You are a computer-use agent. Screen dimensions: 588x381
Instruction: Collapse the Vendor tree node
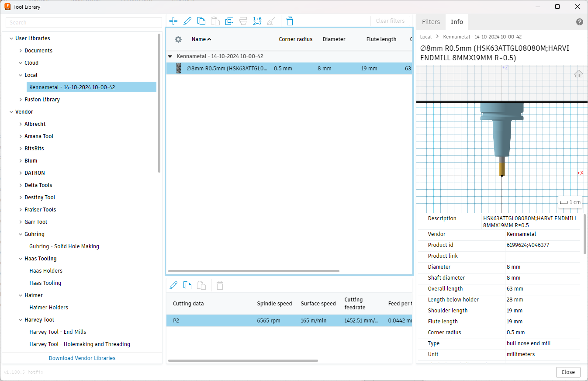pyautogui.click(x=11, y=112)
